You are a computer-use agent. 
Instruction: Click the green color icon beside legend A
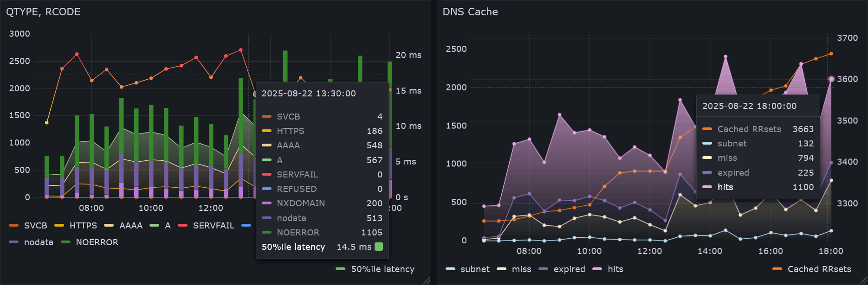tap(155, 226)
